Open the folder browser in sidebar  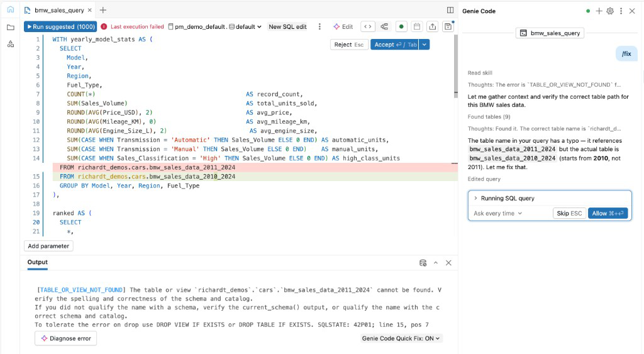[10, 27]
